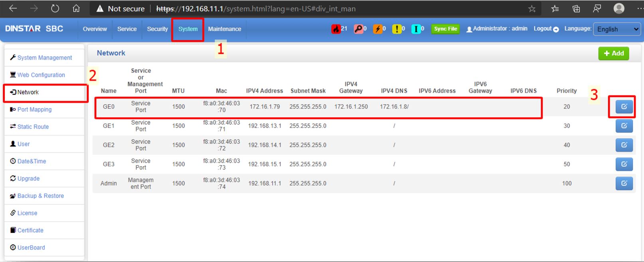This screenshot has width=644, height=262.
Task: Open Static Route in the sidebar
Action: click(33, 127)
